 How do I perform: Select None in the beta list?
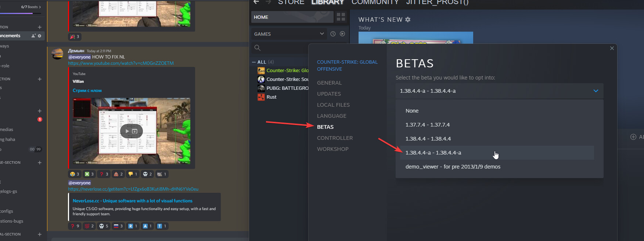tap(497, 111)
